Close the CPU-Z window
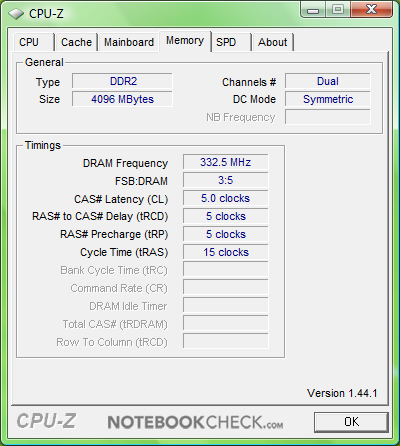The width and height of the screenshot is (400, 446). click(371, 10)
